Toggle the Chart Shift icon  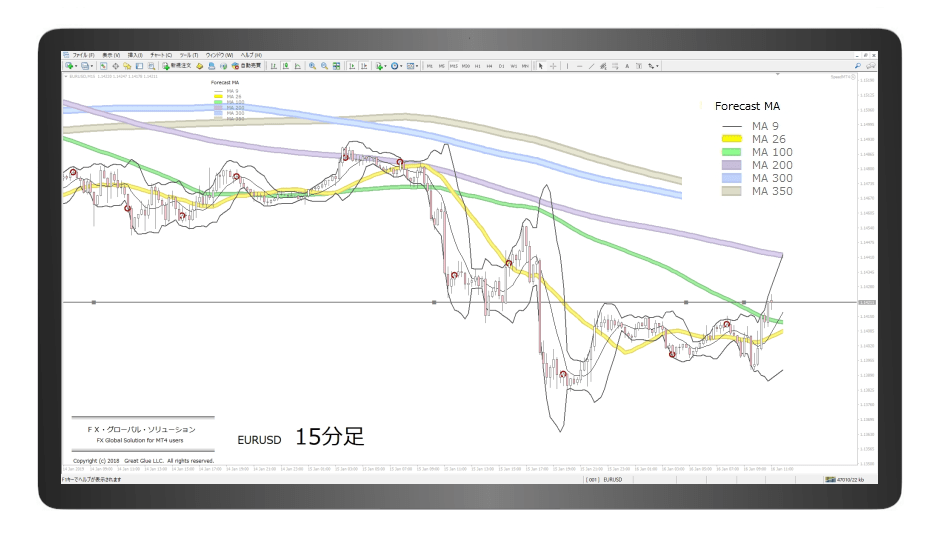pyautogui.click(x=364, y=66)
